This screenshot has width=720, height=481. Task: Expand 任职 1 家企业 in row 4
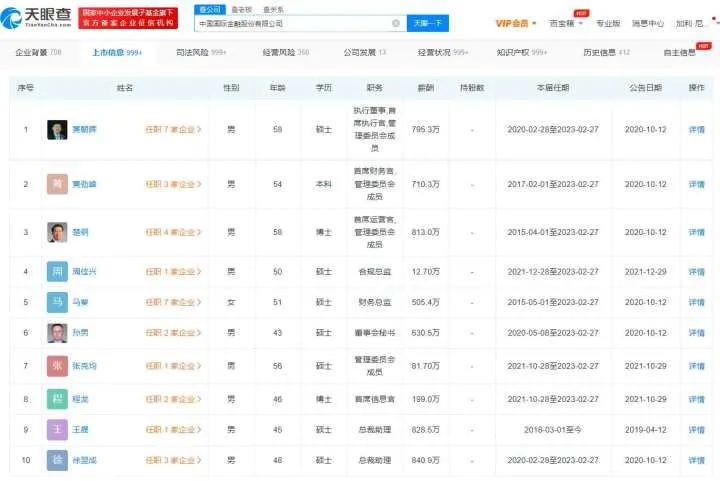tap(174, 272)
